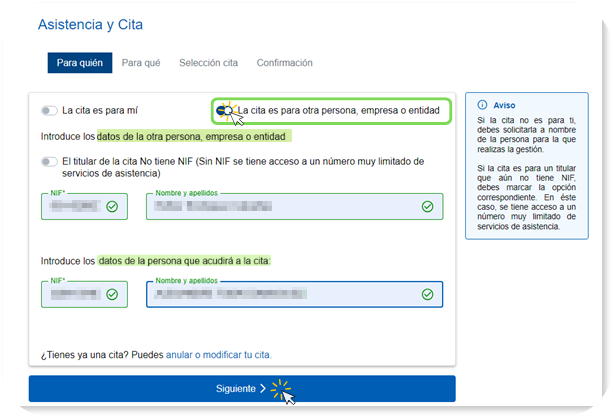Image resolution: width=613 pixels, height=417 pixels.
Task: Switch to the 'Para quién' tab
Action: coord(79,63)
